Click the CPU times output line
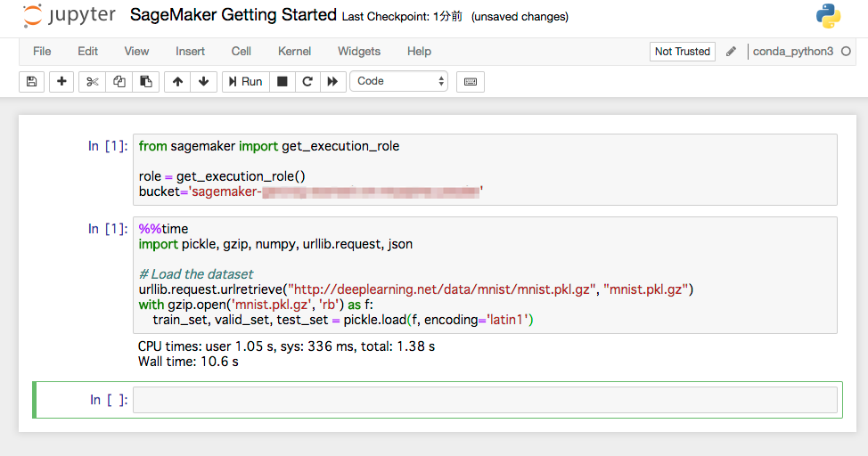This screenshot has height=456, width=868. pyautogui.click(x=286, y=346)
